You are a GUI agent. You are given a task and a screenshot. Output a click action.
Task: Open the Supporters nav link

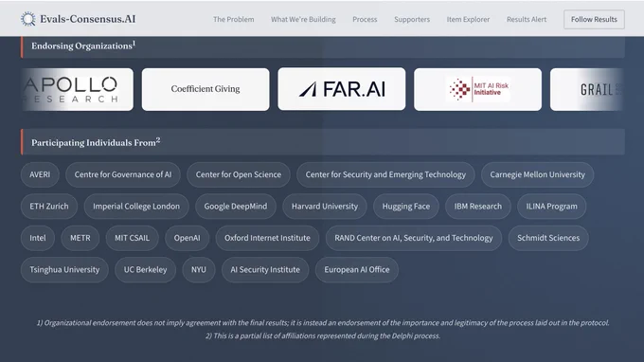pyautogui.click(x=412, y=19)
